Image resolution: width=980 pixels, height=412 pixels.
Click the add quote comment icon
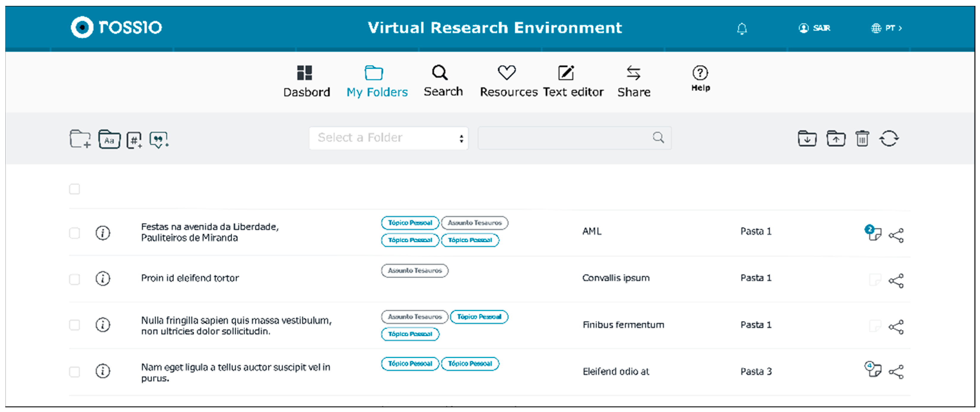coord(159,140)
